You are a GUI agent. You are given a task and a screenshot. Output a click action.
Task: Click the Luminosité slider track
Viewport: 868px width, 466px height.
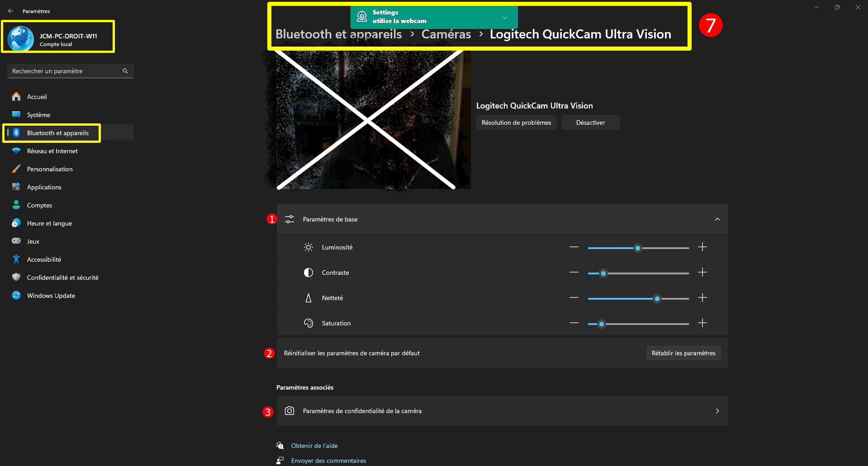pos(638,248)
